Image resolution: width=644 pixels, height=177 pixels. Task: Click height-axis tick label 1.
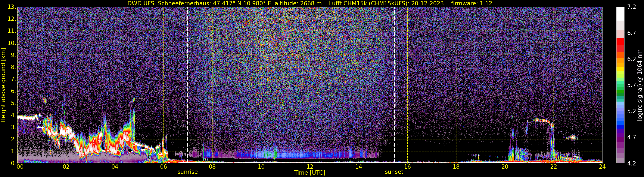click(13, 151)
